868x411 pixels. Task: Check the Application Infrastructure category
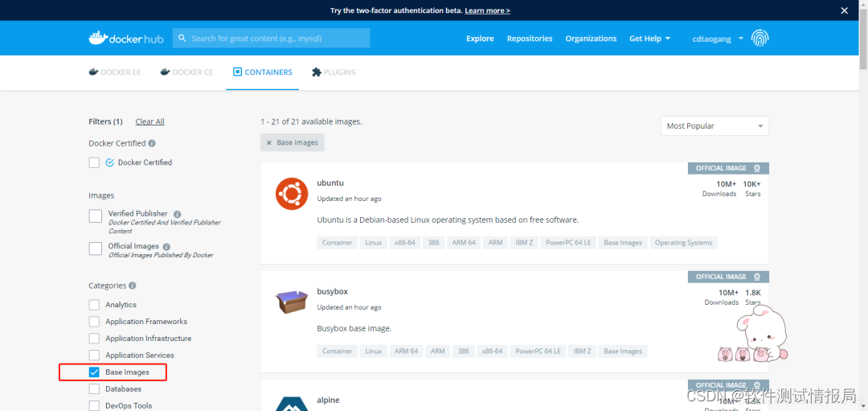95,339
